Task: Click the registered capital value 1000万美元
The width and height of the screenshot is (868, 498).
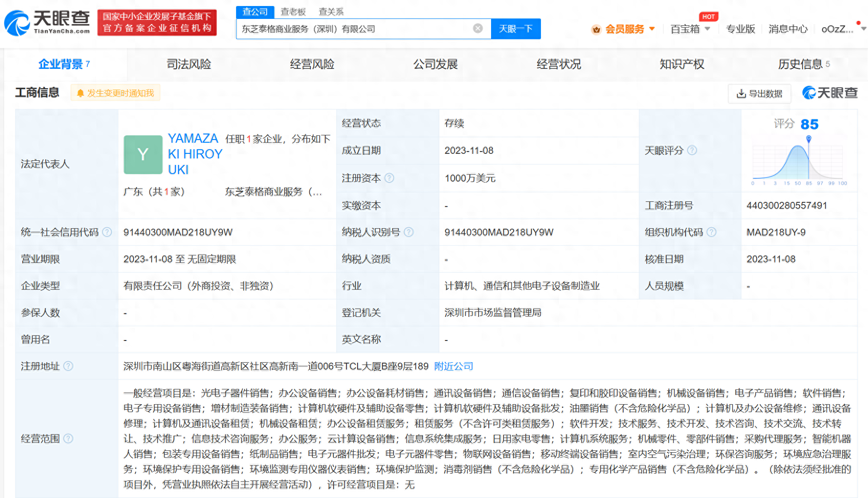Action: point(470,178)
